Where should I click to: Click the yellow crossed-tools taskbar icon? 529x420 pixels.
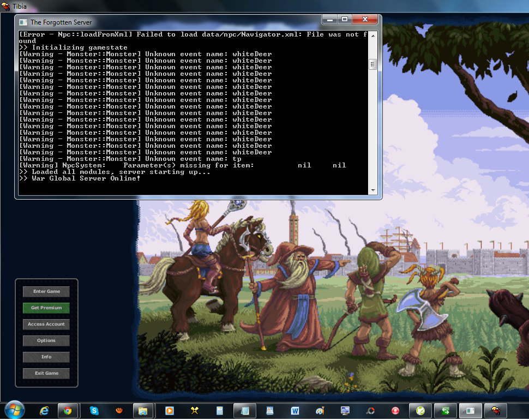coord(194,411)
